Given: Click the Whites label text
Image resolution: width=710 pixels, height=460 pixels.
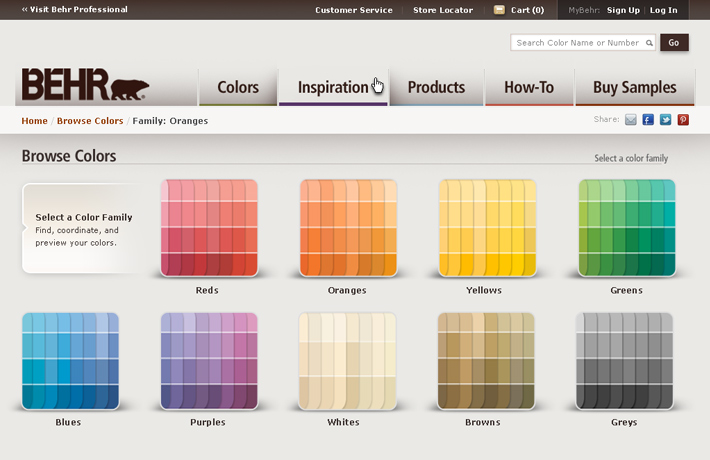Looking at the screenshot, I should click(x=343, y=422).
